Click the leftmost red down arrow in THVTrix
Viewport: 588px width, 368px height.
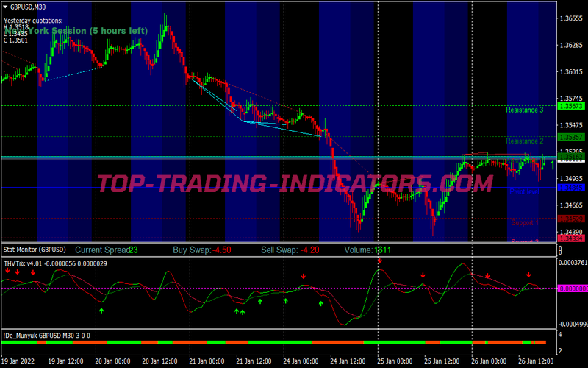(7, 271)
